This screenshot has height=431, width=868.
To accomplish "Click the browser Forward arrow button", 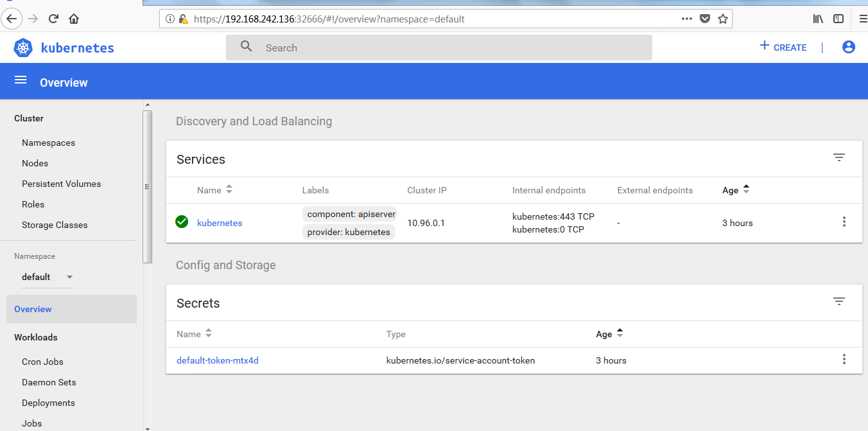I will pos(33,19).
